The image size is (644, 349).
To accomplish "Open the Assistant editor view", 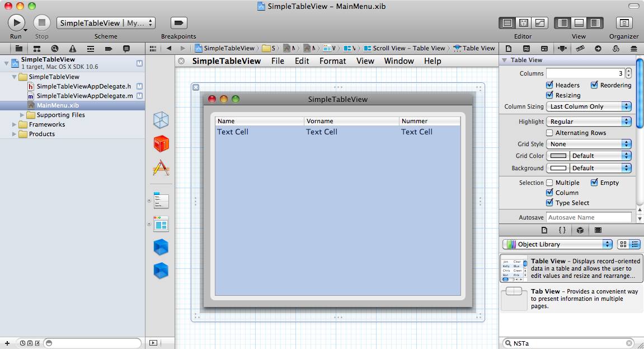I will point(524,23).
